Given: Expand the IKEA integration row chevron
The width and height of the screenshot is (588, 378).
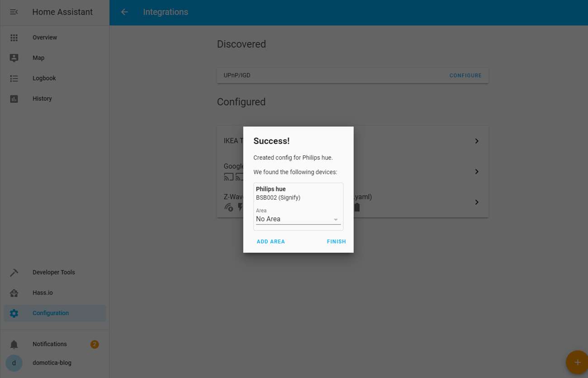Looking at the screenshot, I should [477, 141].
